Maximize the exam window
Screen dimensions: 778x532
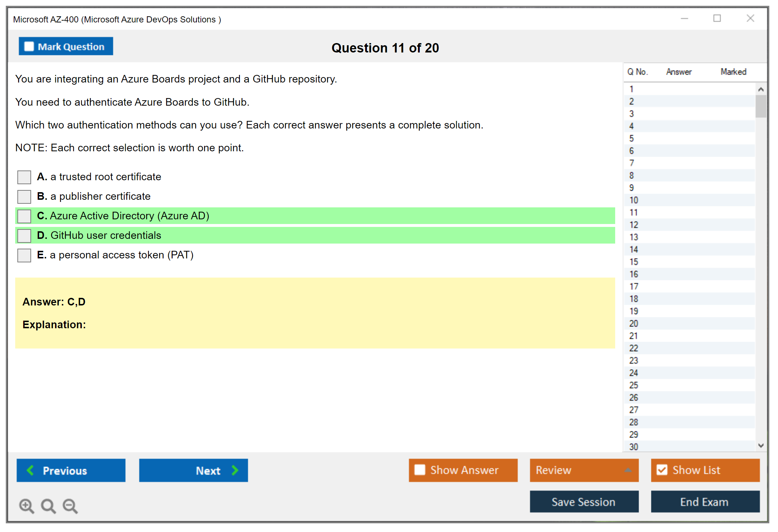717,18
